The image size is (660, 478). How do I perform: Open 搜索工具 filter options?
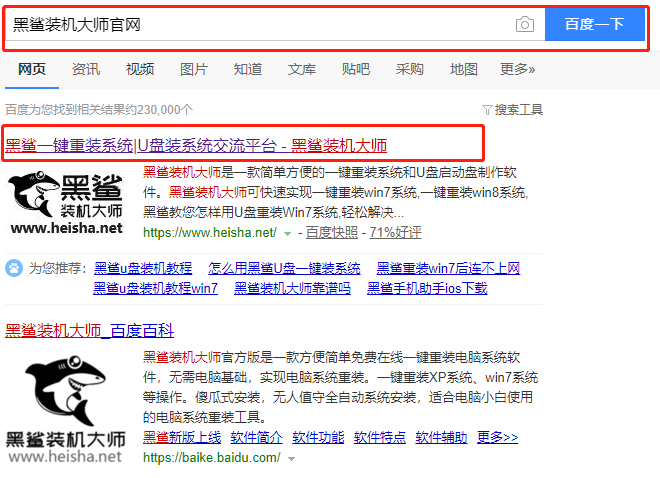(x=512, y=110)
